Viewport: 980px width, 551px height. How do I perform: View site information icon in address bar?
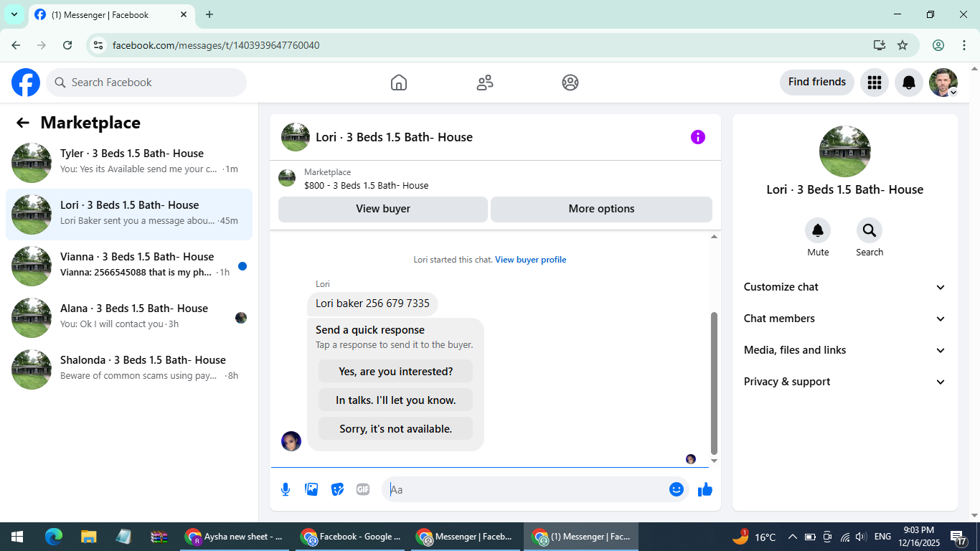(98, 45)
